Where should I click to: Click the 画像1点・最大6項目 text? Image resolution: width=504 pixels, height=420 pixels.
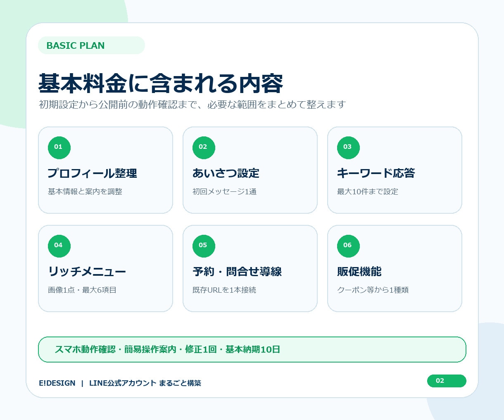[x=82, y=290]
